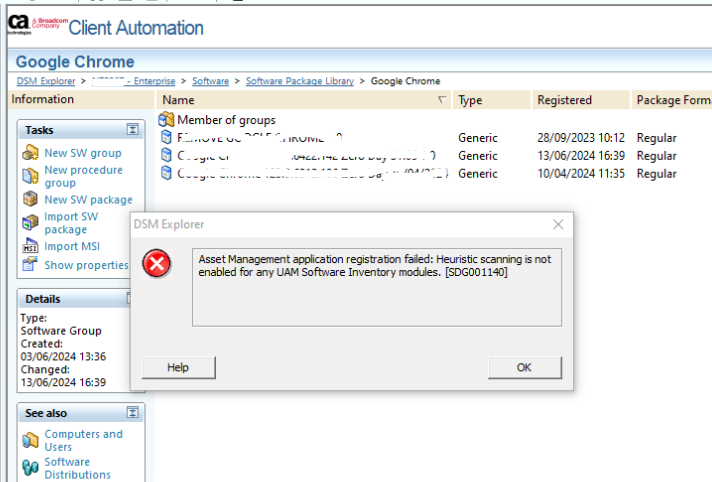Collapse the Tasks panel
The height and width of the screenshot is (482, 712).
click(132, 130)
